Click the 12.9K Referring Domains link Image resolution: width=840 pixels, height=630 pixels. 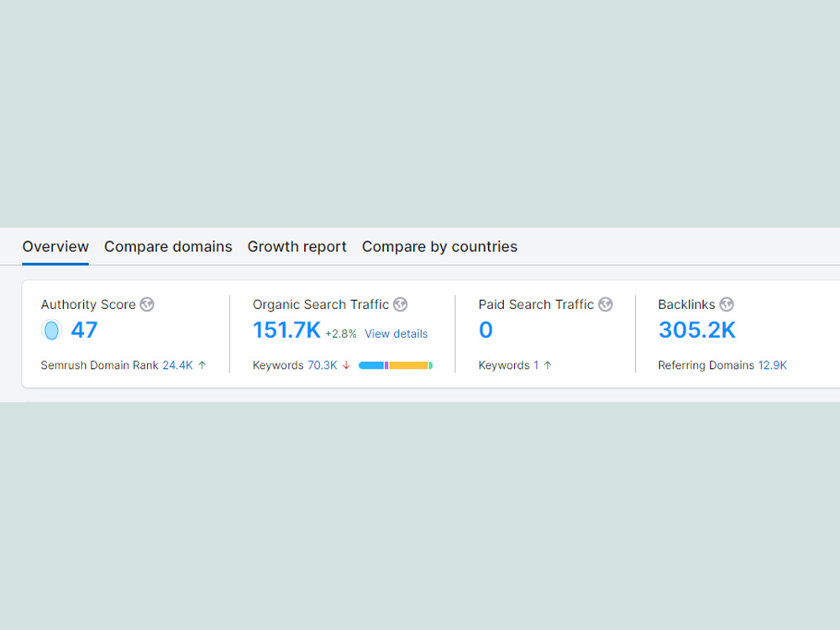(773, 365)
